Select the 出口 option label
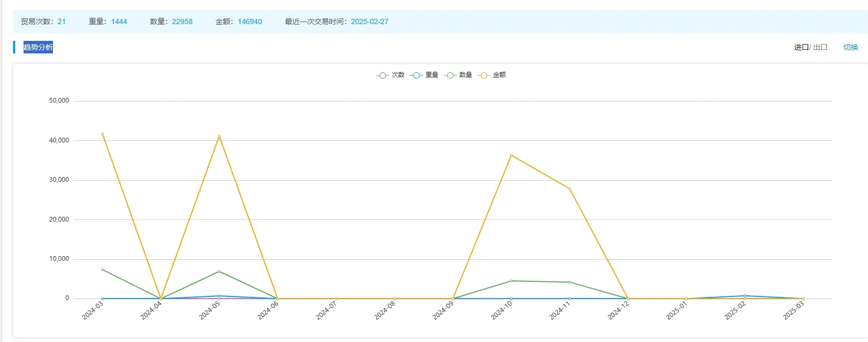Image resolution: width=868 pixels, height=342 pixels. 820,47
